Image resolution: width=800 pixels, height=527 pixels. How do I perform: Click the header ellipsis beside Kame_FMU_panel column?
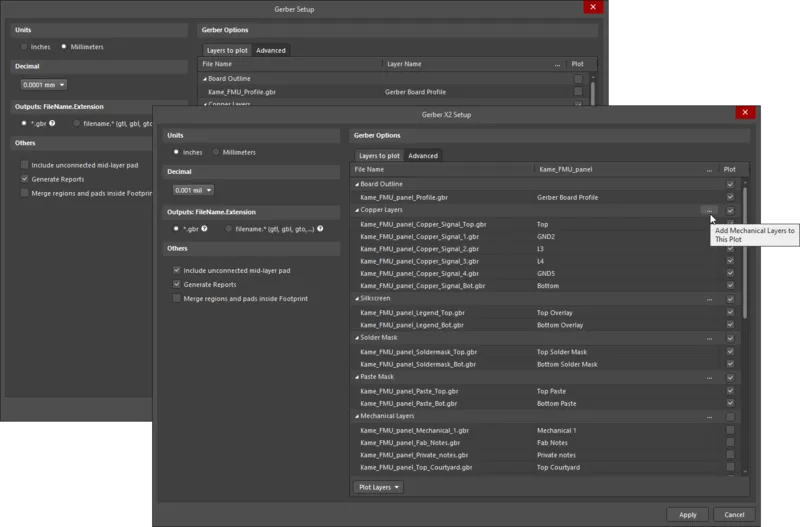tap(708, 170)
